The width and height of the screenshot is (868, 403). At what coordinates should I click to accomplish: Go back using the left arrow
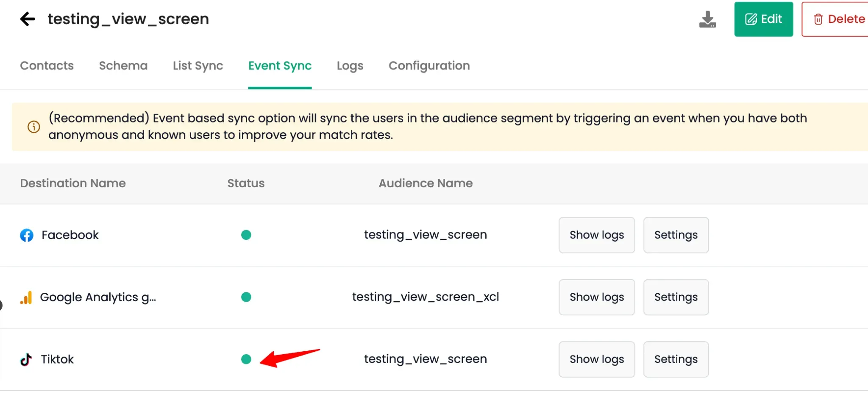pyautogui.click(x=28, y=19)
